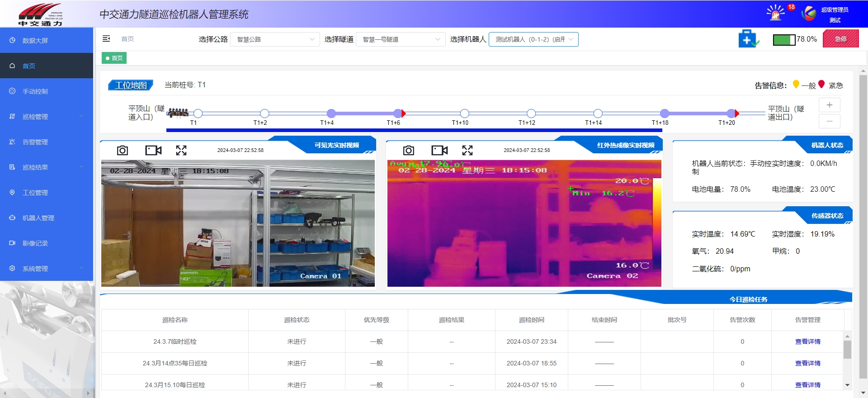Open the alarm siren notification icon
This screenshot has height=398, width=868.
[x=775, y=13]
